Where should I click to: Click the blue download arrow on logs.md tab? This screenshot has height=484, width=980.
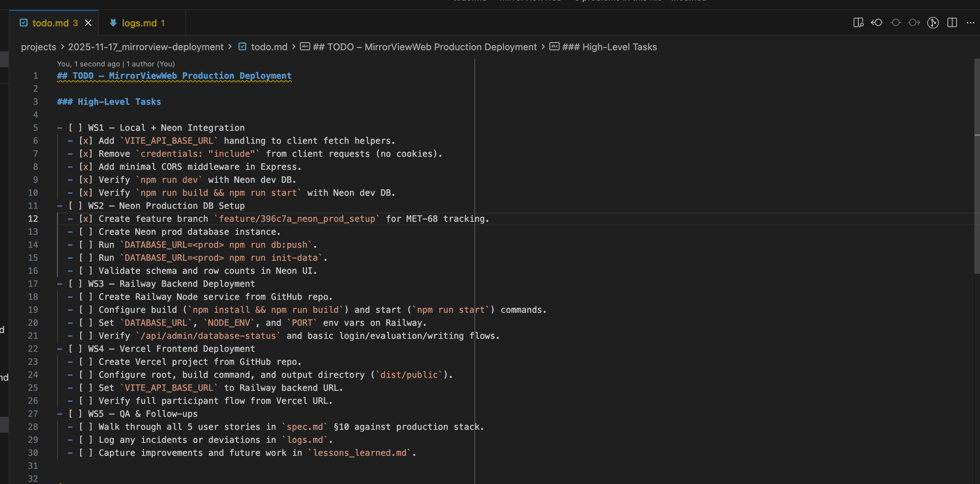click(x=113, y=23)
